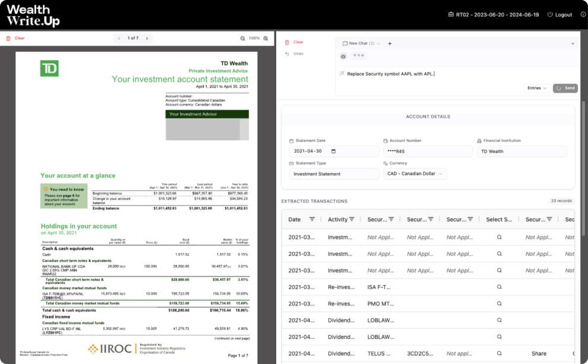Open the New Chat (2) dropdown
The height and width of the screenshot is (364, 588).
361,43
